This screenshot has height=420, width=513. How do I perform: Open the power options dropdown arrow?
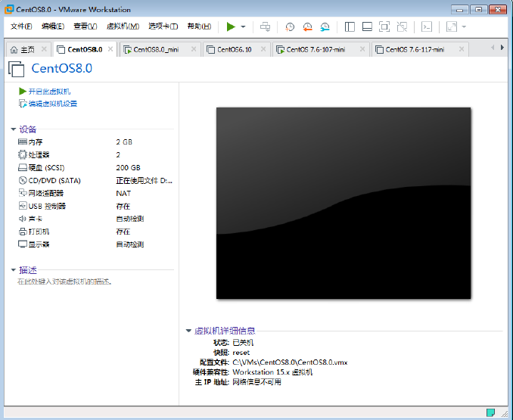pyautogui.click(x=243, y=26)
